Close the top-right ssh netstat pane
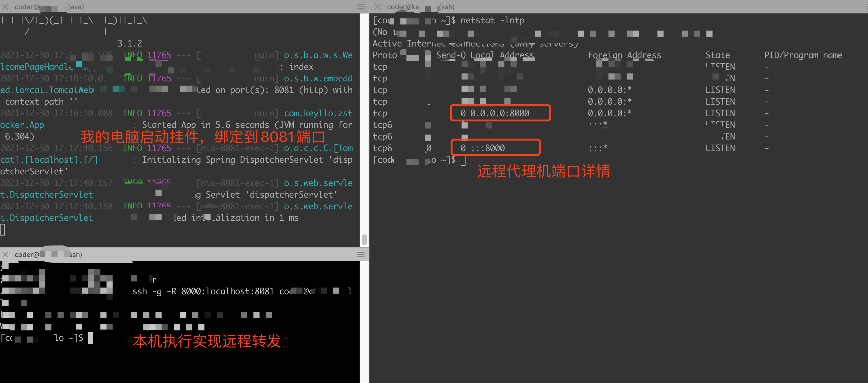Screen dimensions: 868x383 [377, 7]
